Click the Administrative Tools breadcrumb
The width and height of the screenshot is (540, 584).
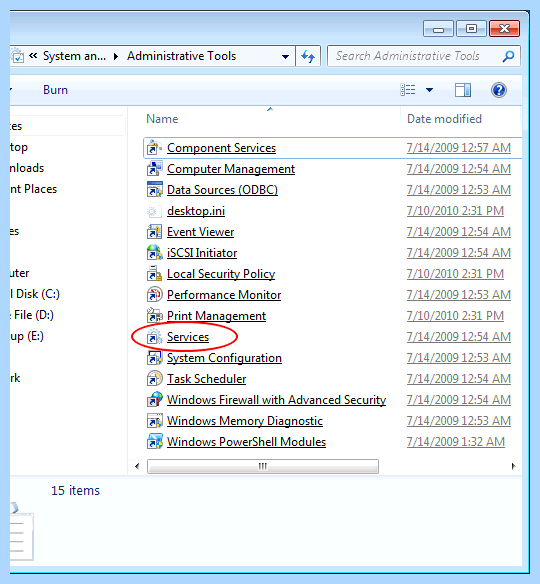[181, 56]
